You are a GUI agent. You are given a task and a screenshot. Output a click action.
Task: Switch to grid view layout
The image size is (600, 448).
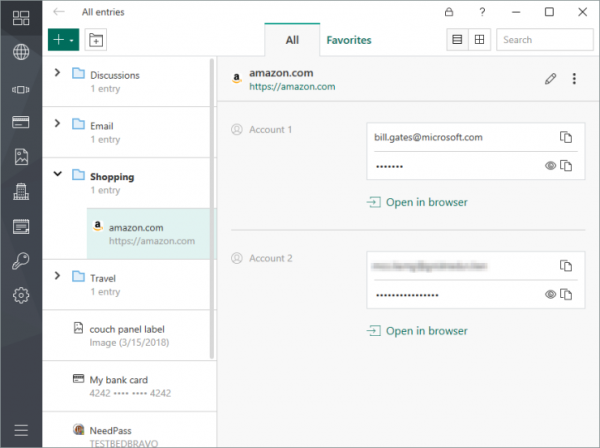[x=479, y=40]
